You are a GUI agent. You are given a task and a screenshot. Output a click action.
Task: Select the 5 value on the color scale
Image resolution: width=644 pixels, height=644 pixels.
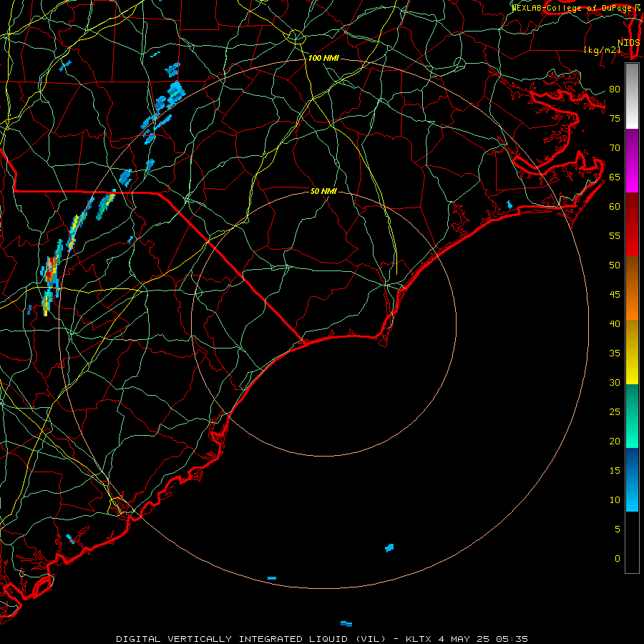[618, 530]
